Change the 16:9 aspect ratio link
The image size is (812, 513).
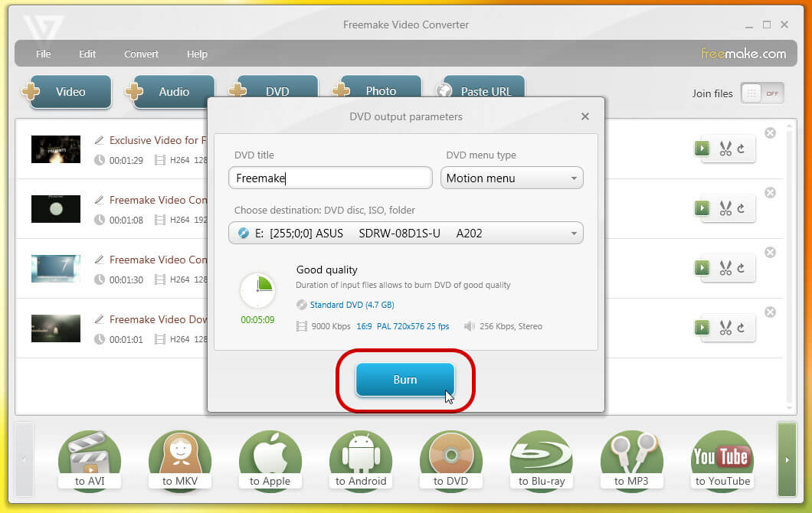[x=364, y=327]
